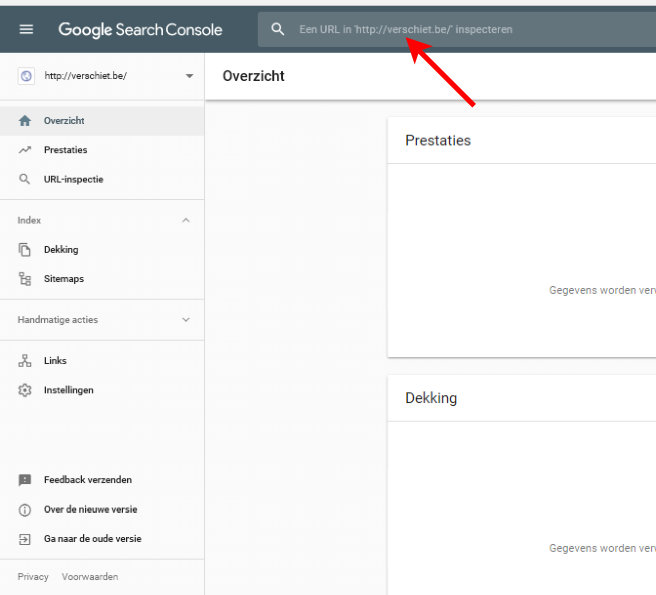
Task: Open Prestaties in the sidebar
Action: (x=102, y=150)
